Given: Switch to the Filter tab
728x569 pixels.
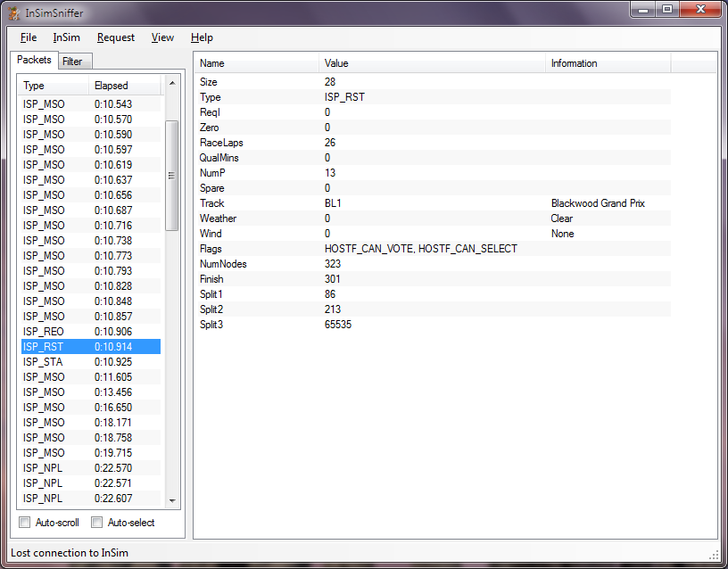Looking at the screenshot, I should click(74, 62).
